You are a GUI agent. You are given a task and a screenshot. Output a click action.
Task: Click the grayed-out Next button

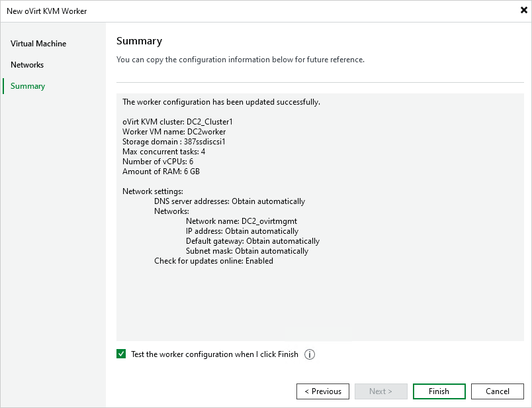coord(380,391)
